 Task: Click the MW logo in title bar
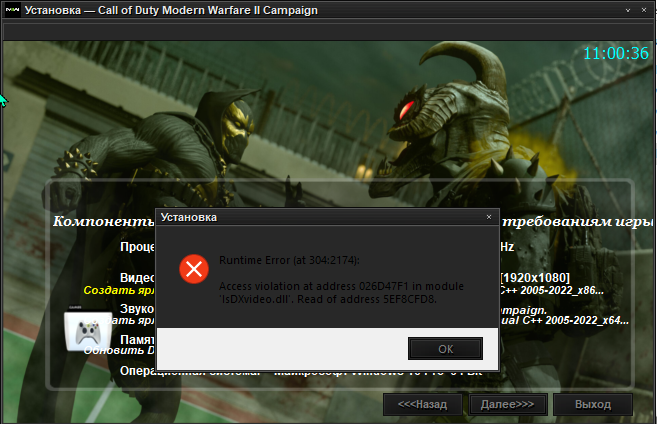click(x=11, y=9)
